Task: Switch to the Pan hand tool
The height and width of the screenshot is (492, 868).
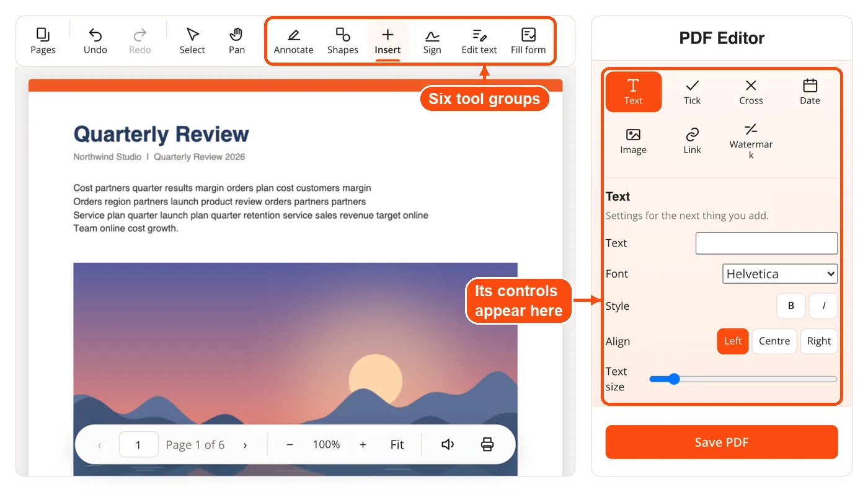Action: [x=237, y=41]
